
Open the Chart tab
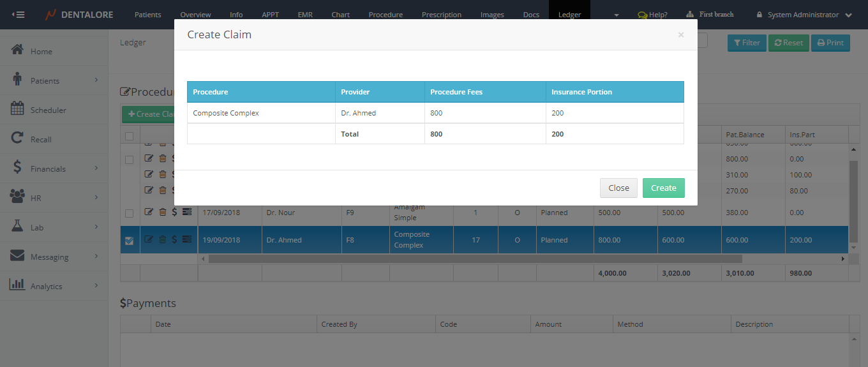(340, 15)
